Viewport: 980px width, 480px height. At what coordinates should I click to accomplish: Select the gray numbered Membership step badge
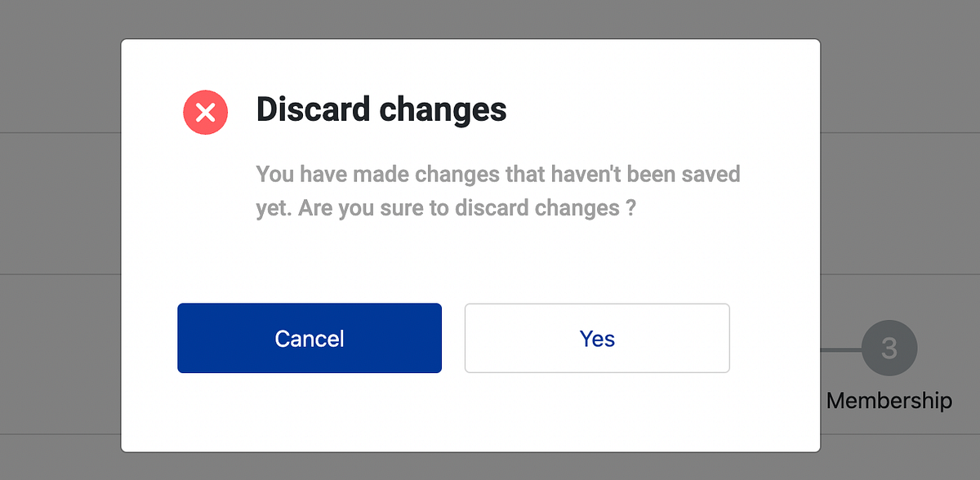pos(889,347)
